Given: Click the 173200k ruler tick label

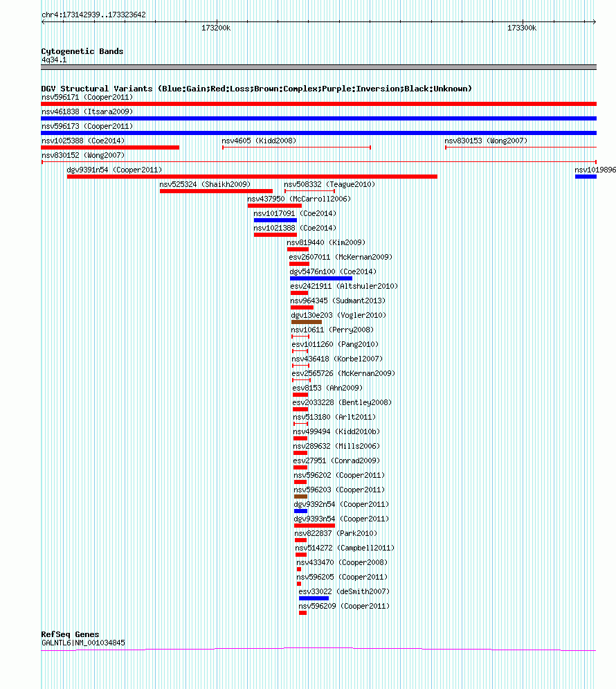Looking at the screenshot, I should click(215, 28).
